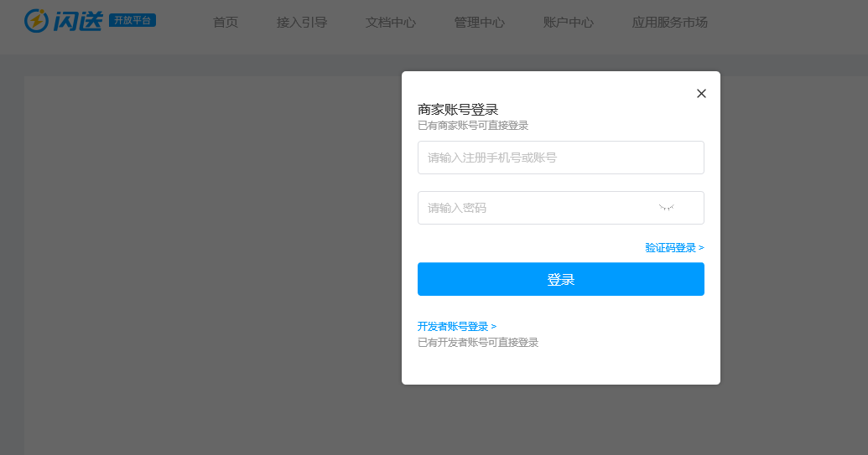Viewport: 868px width, 455px height.
Task: Go to 接入引导 in the navigation
Action: [302, 23]
